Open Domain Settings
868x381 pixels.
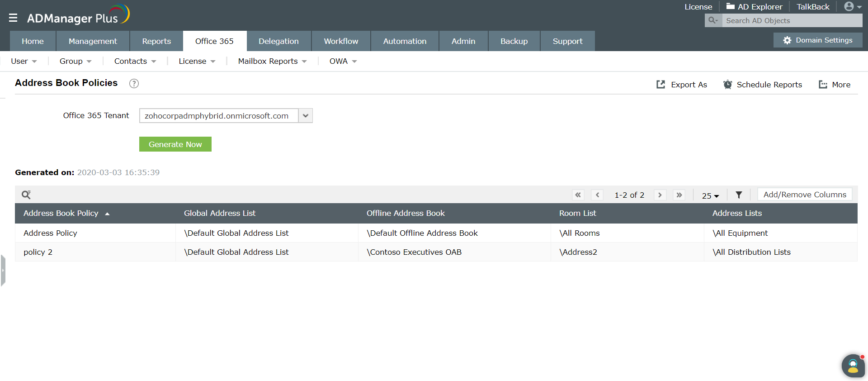pyautogui.click(x=818, y=40)
